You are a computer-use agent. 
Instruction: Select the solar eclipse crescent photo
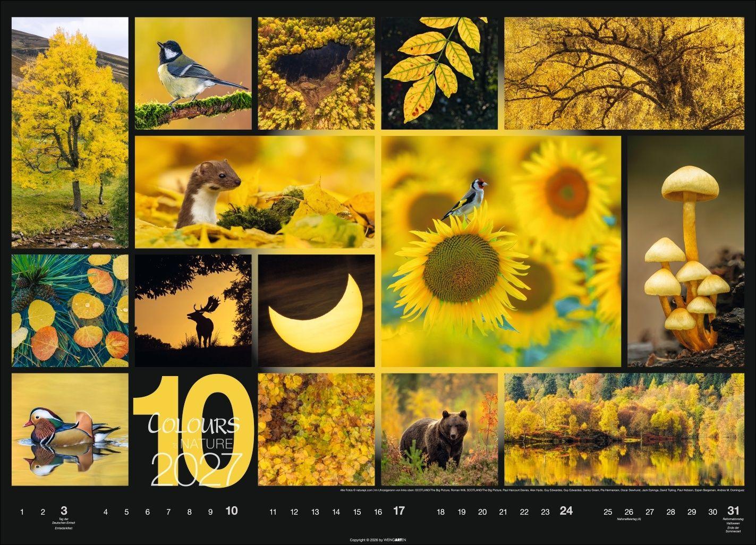pyautogui.click(x=316, y=310)
